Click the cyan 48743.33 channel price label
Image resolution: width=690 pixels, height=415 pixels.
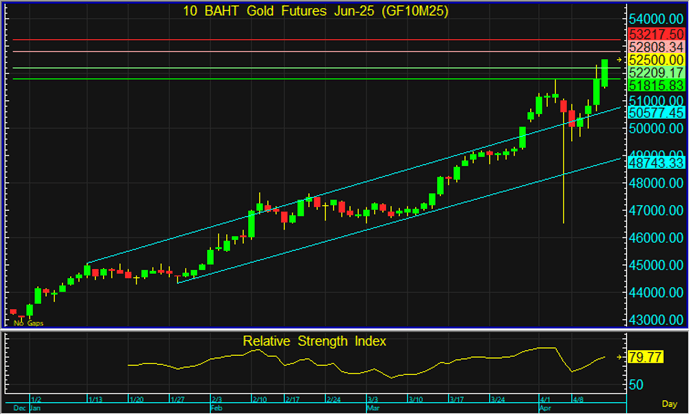pyautogui.click(x=657, y=161)
